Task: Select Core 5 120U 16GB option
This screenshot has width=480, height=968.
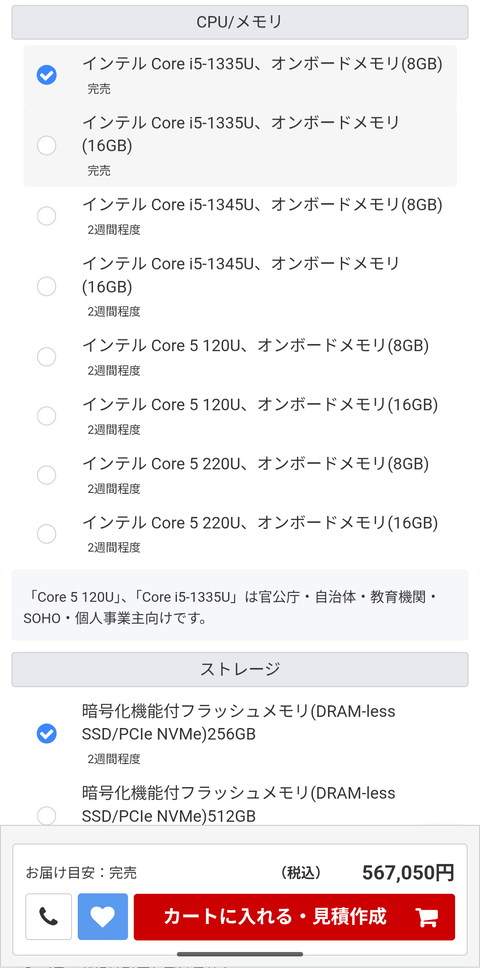Action: pos(46,416)
